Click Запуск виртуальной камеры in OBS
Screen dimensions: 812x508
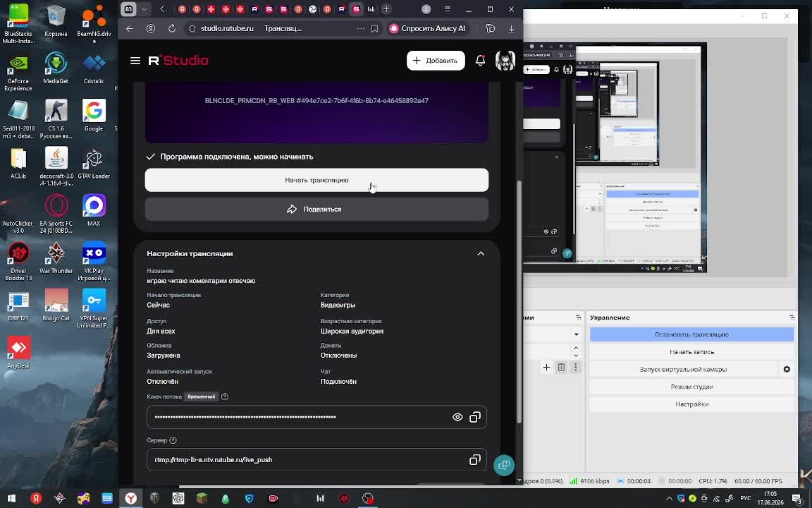[x=683, y=370]
